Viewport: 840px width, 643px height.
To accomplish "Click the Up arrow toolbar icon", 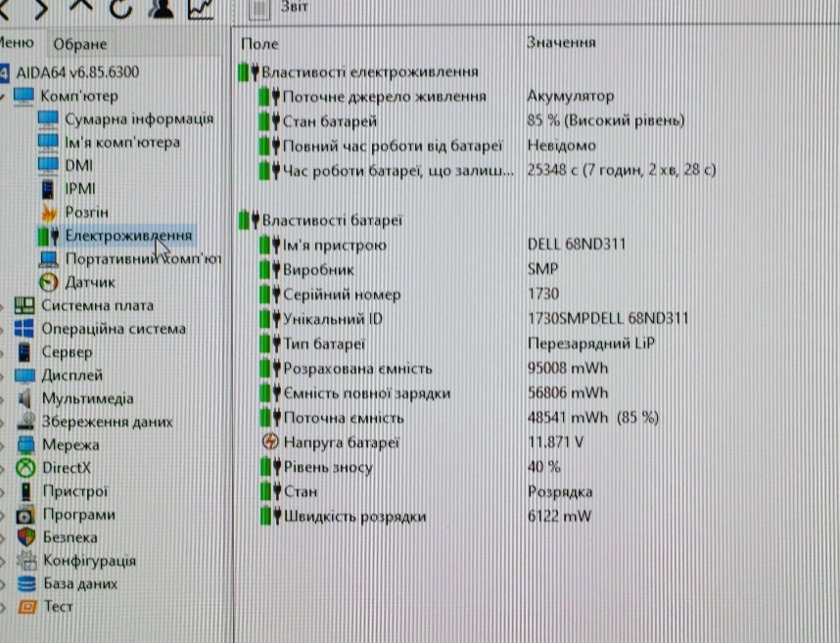I will (x=80, y=8).
